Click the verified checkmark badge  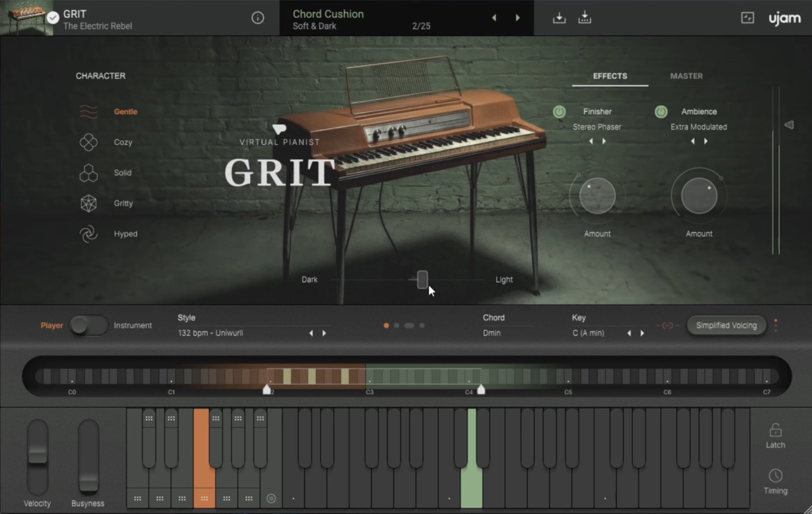pyautogui.click(x=53, y=18)
